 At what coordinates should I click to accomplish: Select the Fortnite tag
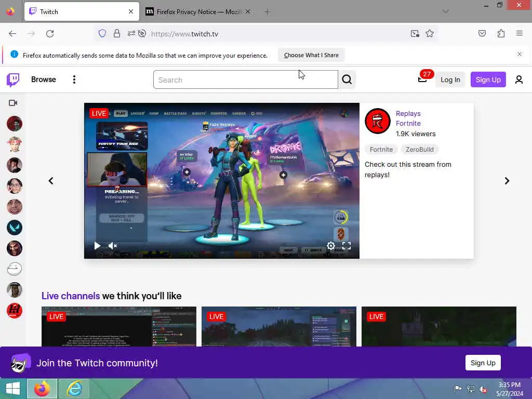tap(381, 150)
